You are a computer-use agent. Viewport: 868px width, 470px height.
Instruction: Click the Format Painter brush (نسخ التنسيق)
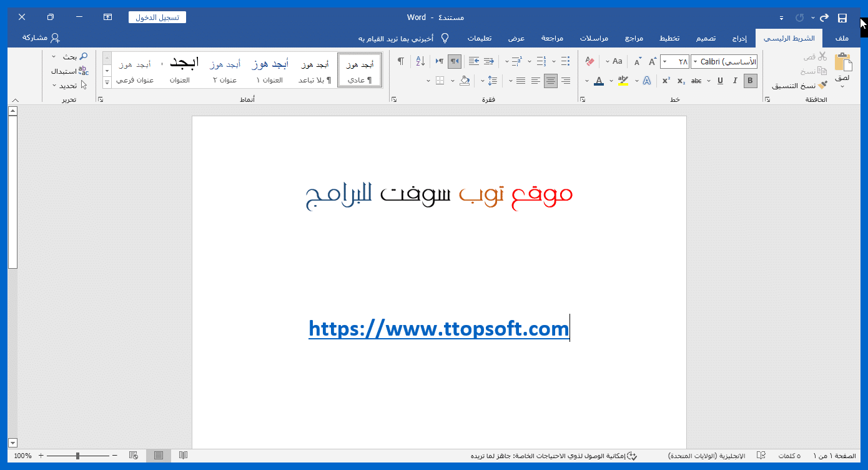point(822,85)
